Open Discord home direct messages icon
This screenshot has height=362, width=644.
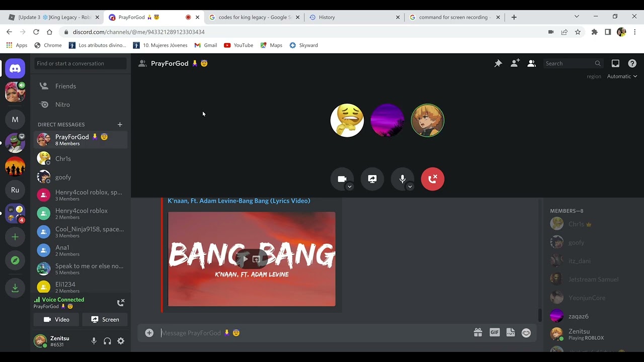point(15,68)
